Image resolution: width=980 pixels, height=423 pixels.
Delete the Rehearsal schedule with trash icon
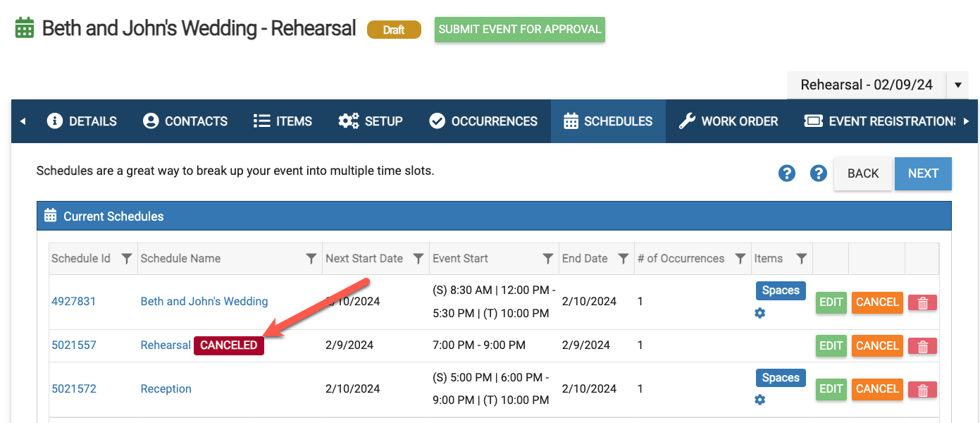(922, 346)
